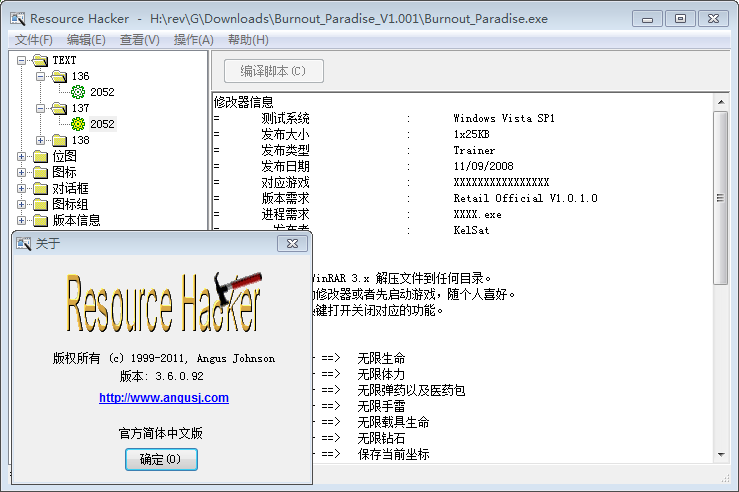Open the 文件(F) menu
Screen dimensions: 739x492
pyautogui.click(x=33, y=40)
